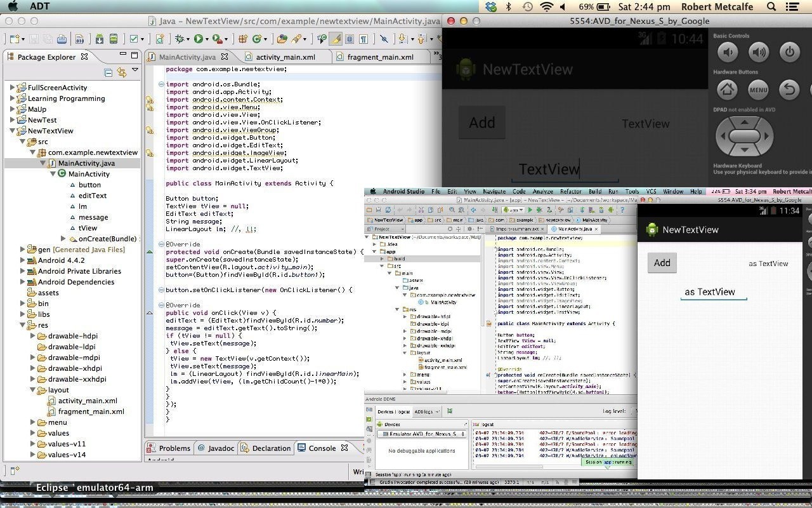Select onCreate(Bundle) in Package Explorer

pyautogui.click(x=107, y=239)
